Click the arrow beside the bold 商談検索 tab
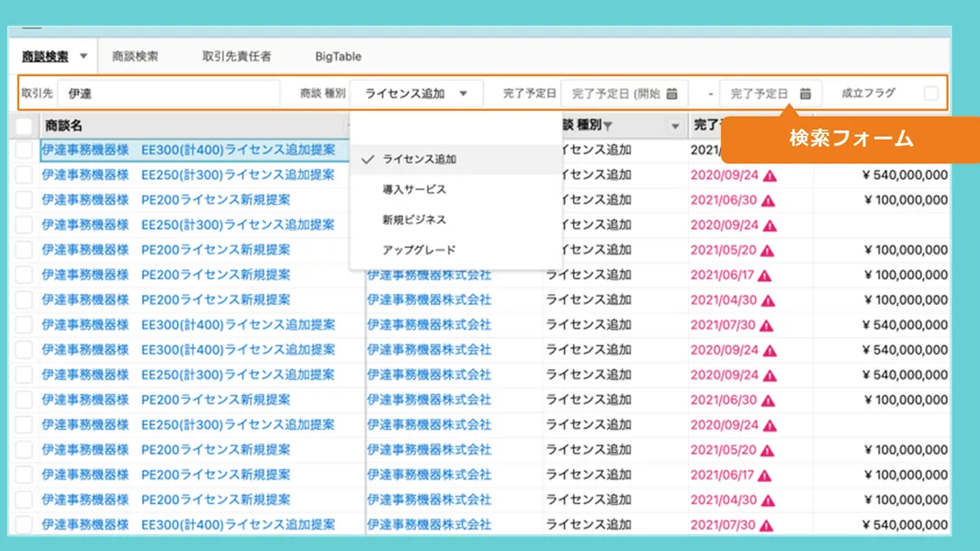 (x=84, y=56)
